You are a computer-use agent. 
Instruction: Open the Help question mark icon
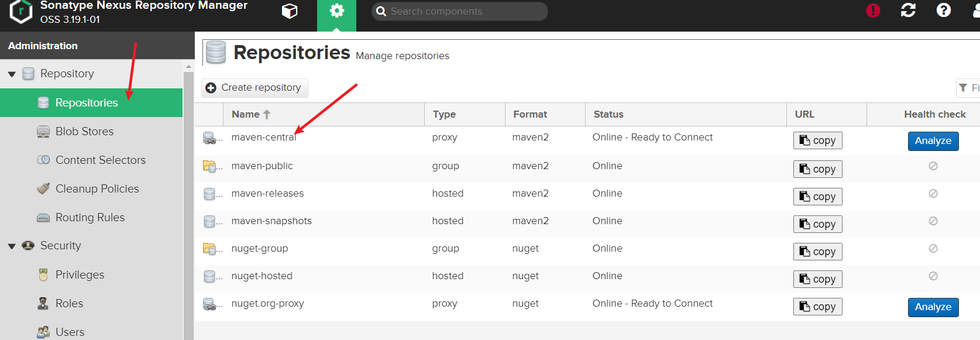tap(944, 11)
